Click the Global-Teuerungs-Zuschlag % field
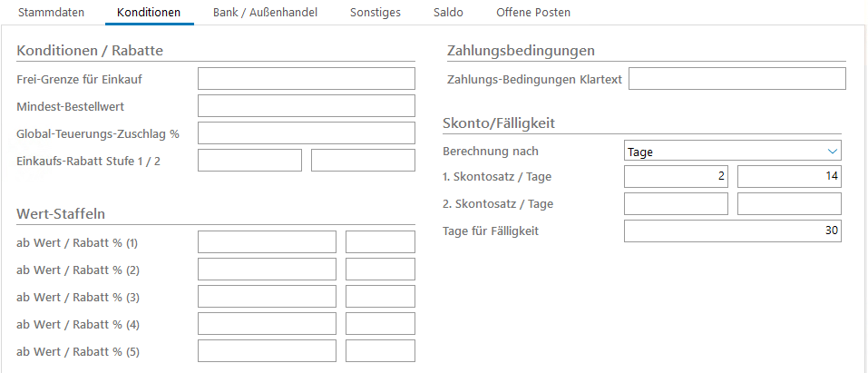 click(x=306, y=133)
